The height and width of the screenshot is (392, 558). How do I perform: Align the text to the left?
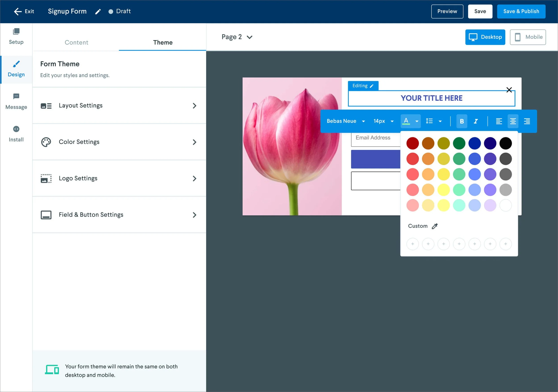(x=499, y=121)
